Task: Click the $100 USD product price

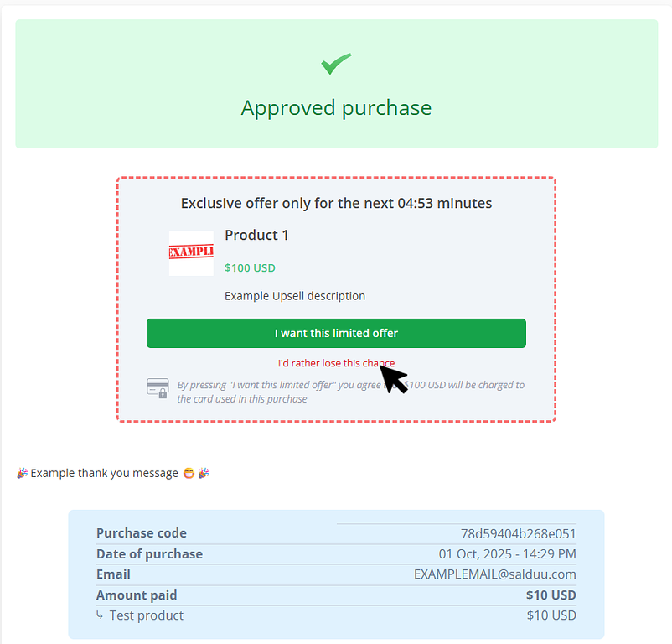Action: click(250, 268)
